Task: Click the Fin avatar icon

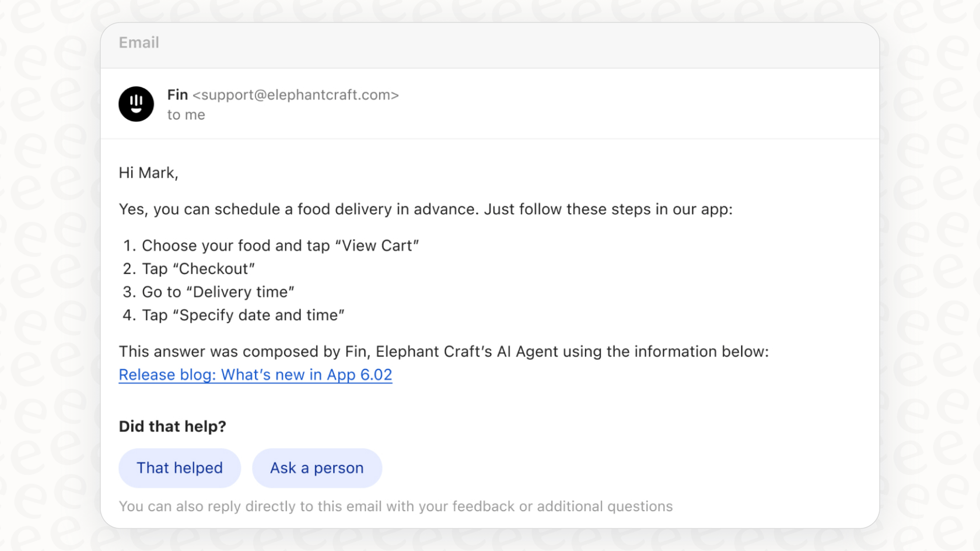Action: [136, 104]
